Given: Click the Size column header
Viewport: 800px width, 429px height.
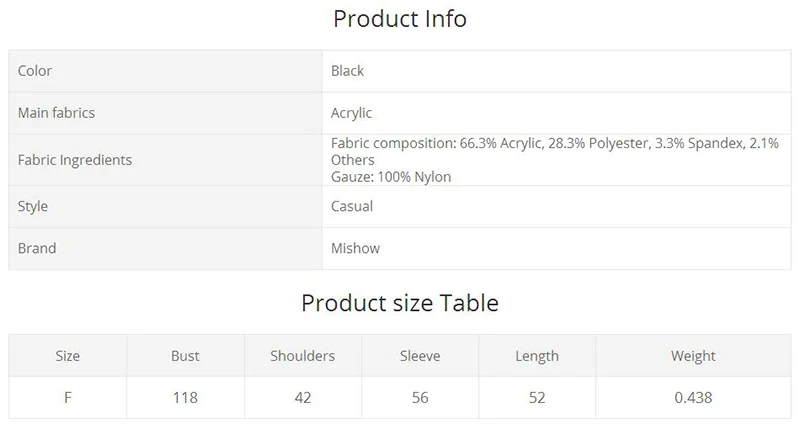Looking at the screenshot, I should click(x=67, y=356).
